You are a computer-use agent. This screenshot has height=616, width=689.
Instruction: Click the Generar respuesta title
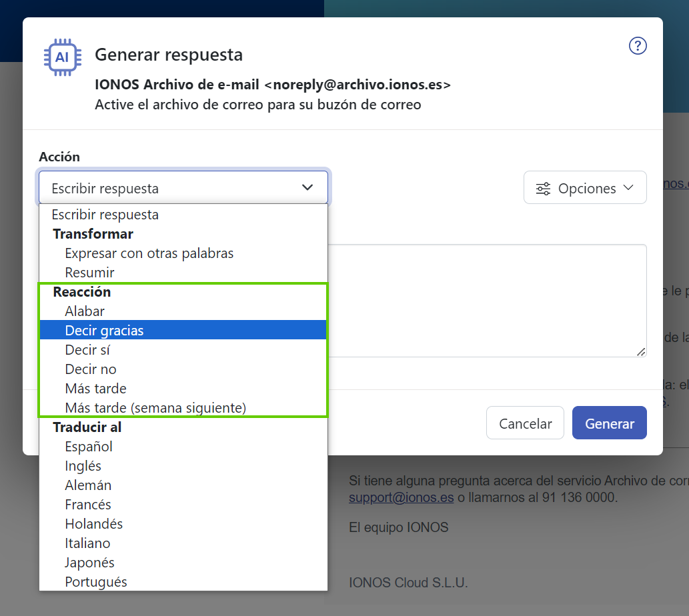pos(169,55)
